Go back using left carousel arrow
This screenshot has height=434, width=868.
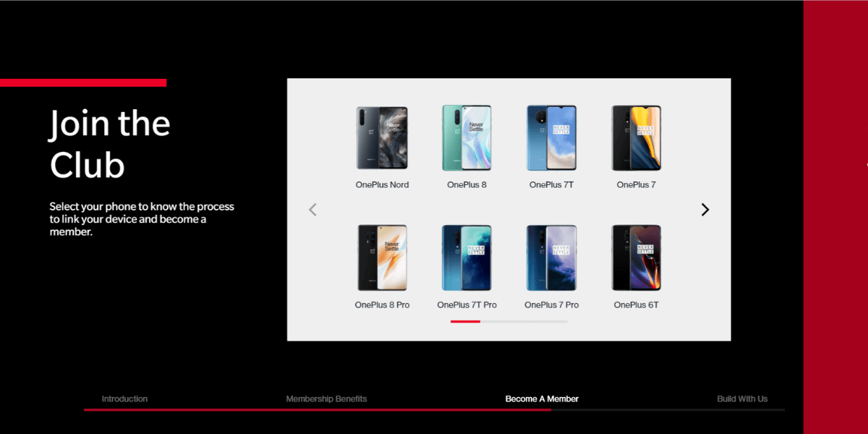(x=312, y=209)
